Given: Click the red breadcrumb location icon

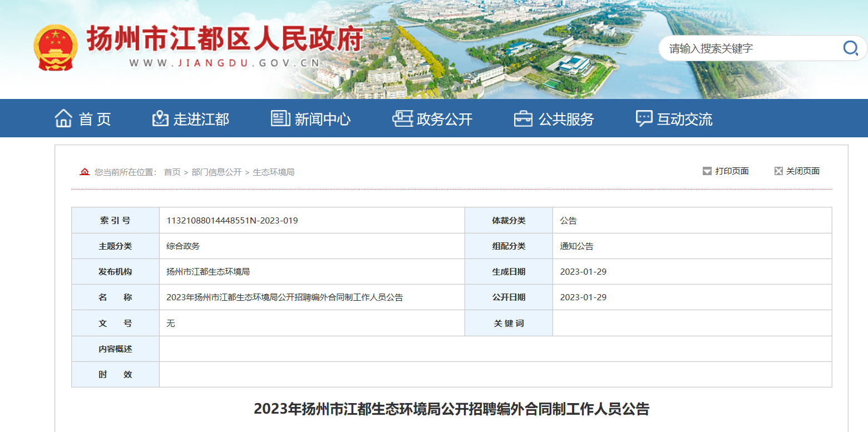Looking at the screenshot, I should 85,172.
